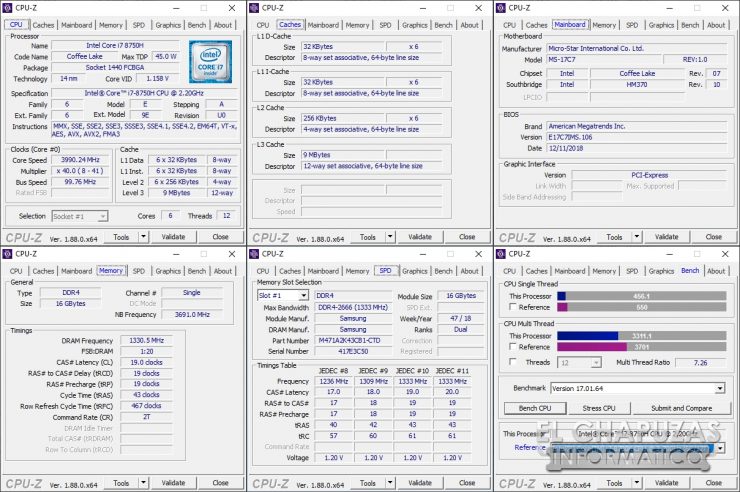Click the CPU-Z title icon in the Memory window
Viewport: 740px width, 492px height.
7,254
